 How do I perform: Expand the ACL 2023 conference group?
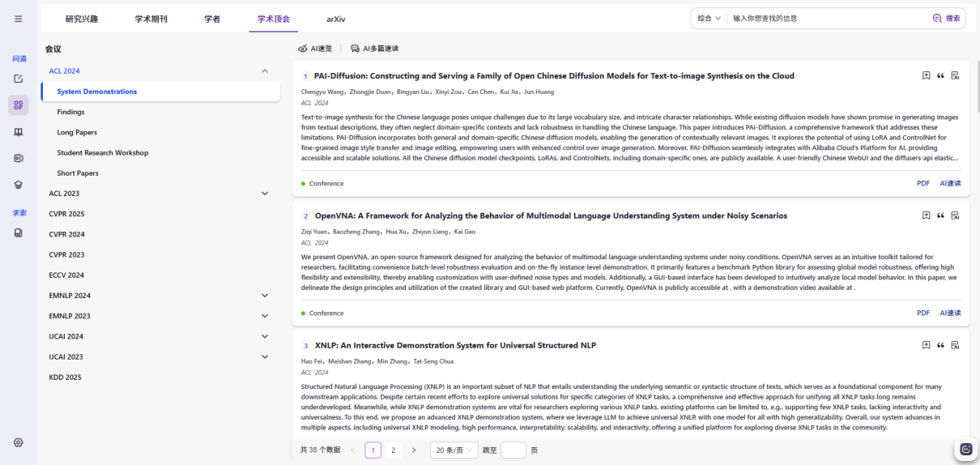[x=265, y=194]
